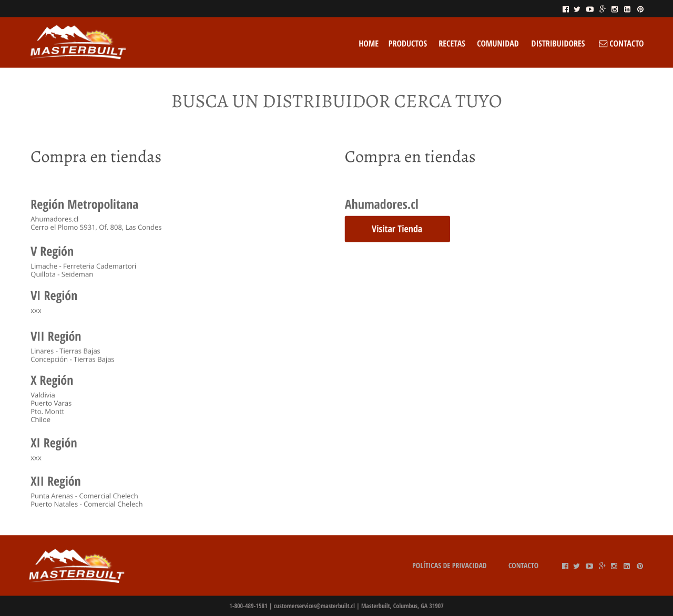Click the Masterbuilt logo in header

[78, 42]
